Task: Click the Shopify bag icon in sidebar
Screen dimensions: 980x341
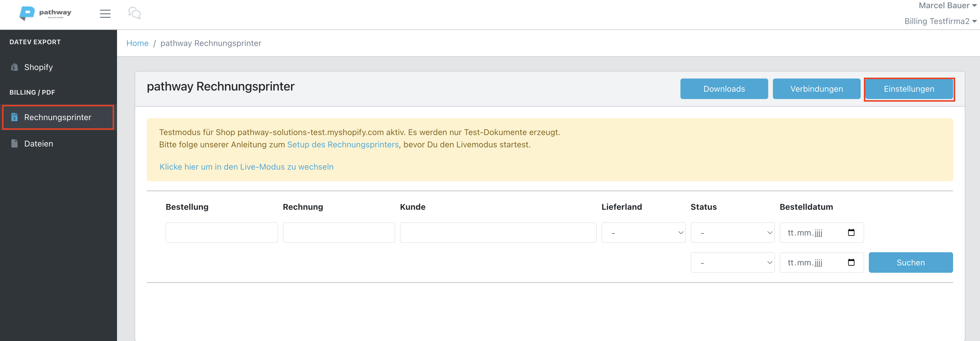Action: pos(14,67)
